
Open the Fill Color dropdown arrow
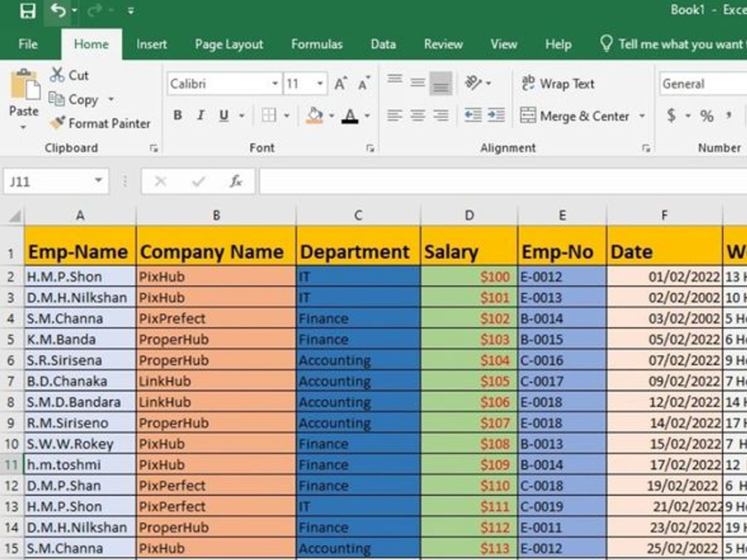(332, 116)
